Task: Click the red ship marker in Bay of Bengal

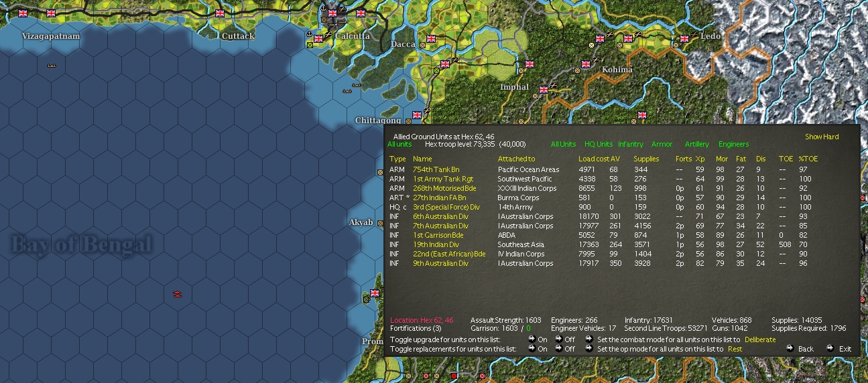Action: (178, 293)
